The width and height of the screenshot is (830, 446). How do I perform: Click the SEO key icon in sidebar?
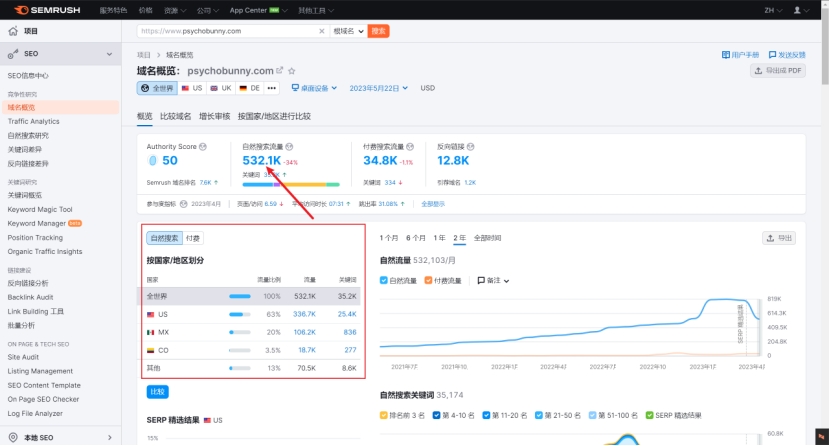pos(13,54)
